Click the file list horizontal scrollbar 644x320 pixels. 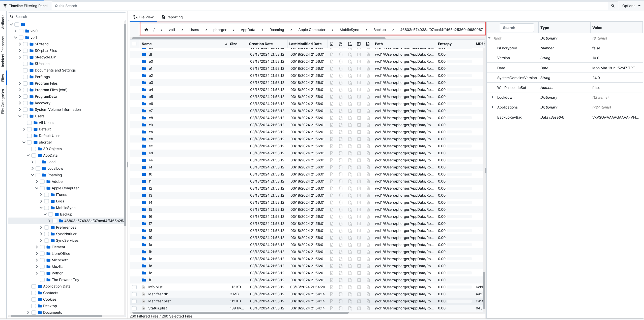pos(240,313)
